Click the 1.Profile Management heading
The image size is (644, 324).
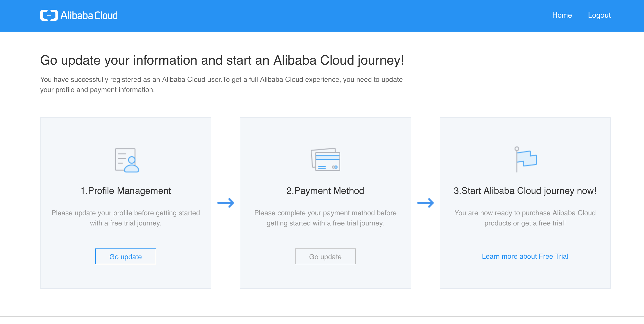pos(126,191)
